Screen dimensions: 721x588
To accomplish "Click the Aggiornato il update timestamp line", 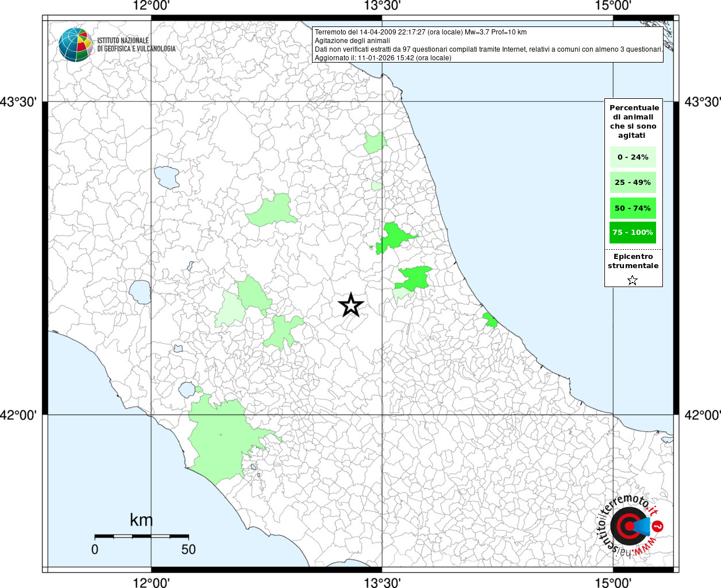I will coord(383,58).
